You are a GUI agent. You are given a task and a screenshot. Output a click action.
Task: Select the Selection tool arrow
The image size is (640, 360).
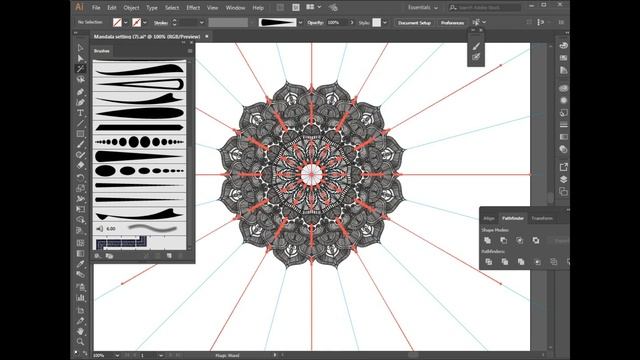[x=80, y=48]
